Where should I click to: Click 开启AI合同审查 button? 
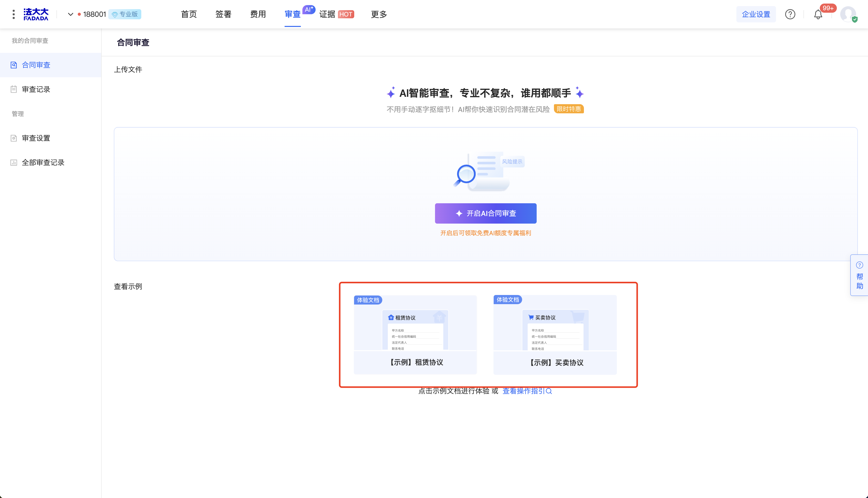coord(486,213)
